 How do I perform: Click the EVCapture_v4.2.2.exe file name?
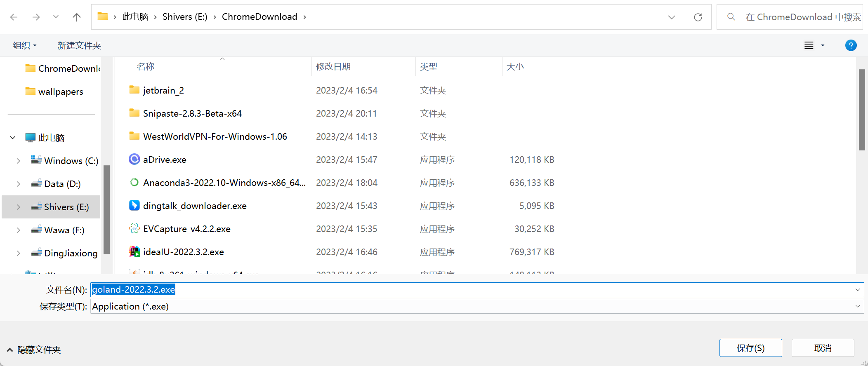tap(187, 229)
